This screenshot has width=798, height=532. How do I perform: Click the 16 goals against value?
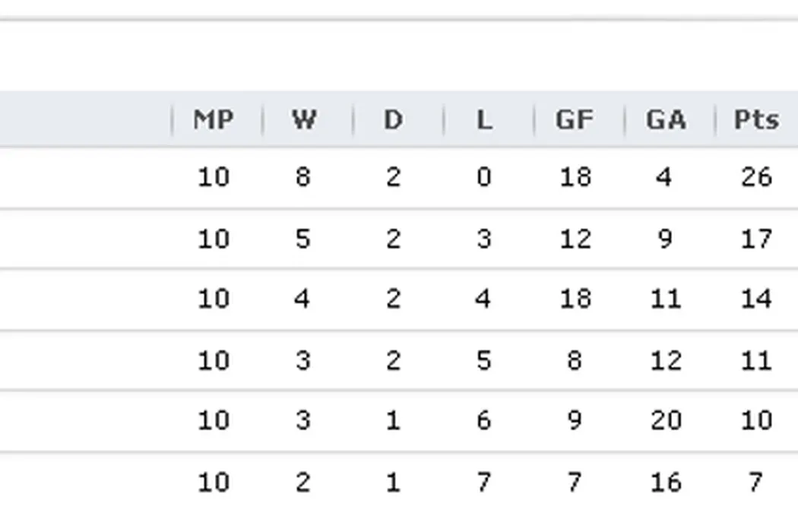665,482
